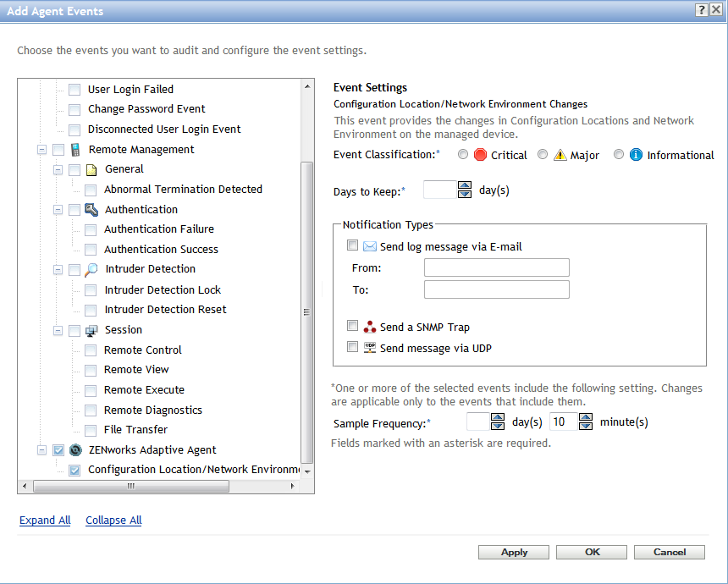This screenshot has height=584, width=728.
Task: Open help with the question mark icon
Action: (x=702, y=10)
